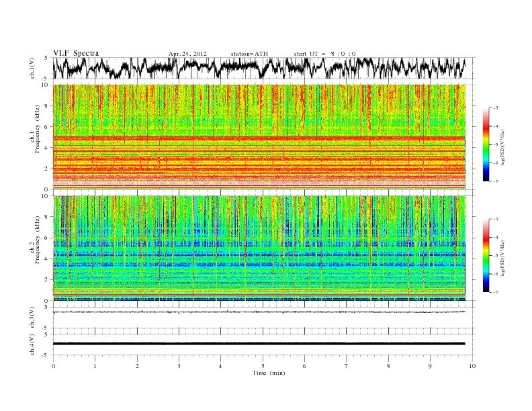Select the date text "Apr. 24, 2012"
This screenshot has height=411, width=532.
187,54
